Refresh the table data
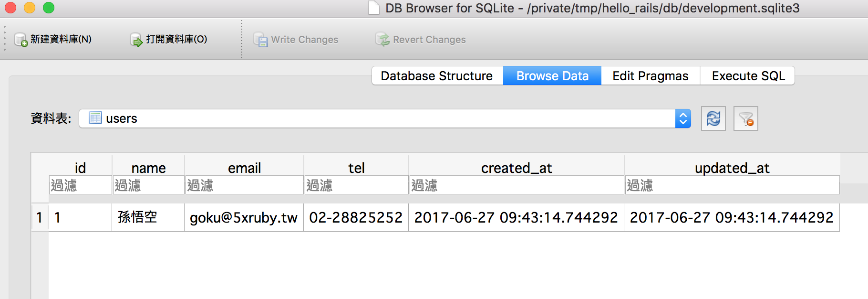This screenshot has width=868, height=299. click(713, 118)
